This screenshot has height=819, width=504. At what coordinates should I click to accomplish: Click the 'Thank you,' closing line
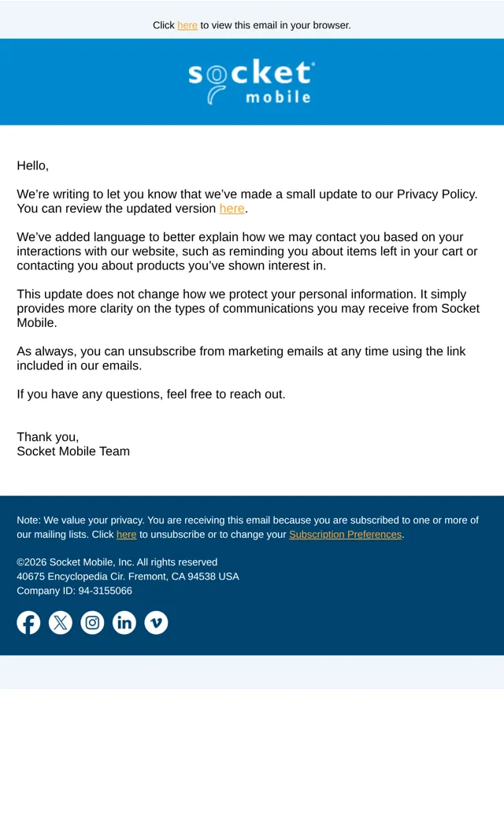pos(47,436)
